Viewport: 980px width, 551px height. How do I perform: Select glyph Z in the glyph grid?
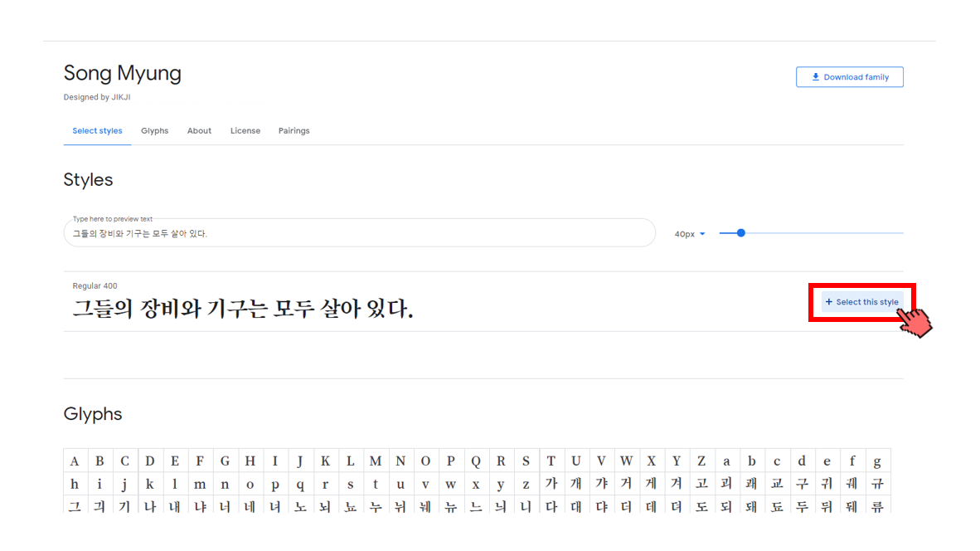click(x=701, y=461)
